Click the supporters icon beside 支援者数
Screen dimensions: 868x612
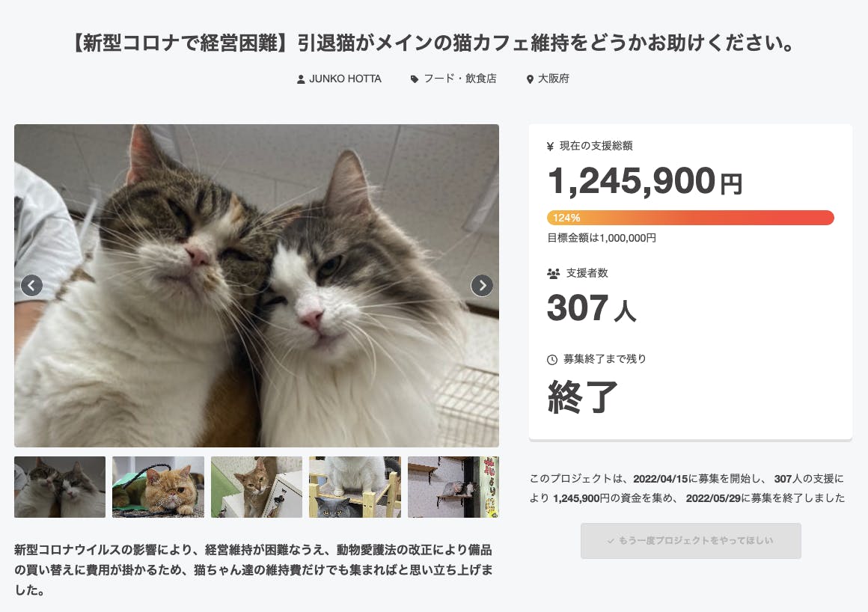pos(554,274)
